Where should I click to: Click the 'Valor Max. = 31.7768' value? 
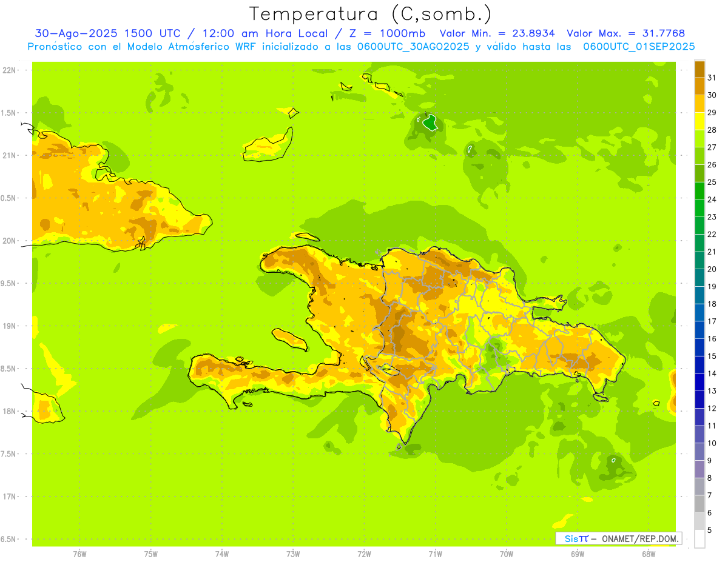pyautogui.click(x=626, y=33)
